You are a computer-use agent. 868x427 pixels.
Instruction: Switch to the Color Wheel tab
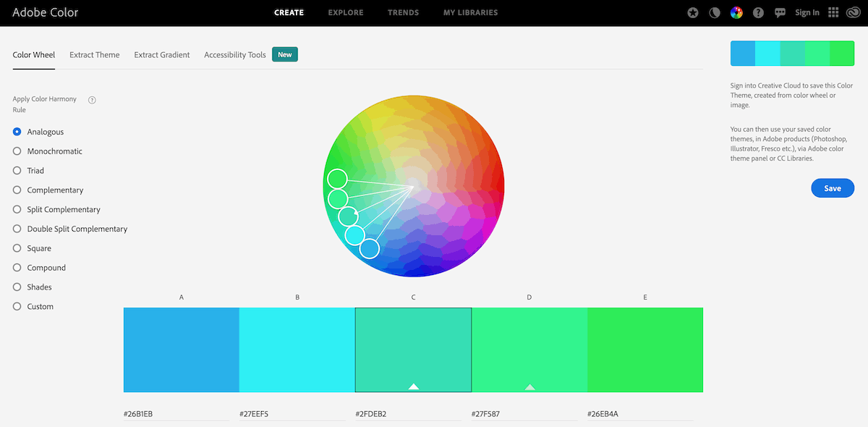(34, 55)
